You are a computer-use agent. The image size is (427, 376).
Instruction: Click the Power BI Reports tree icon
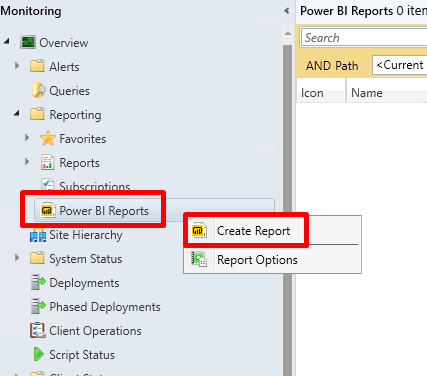pos(47,210)
